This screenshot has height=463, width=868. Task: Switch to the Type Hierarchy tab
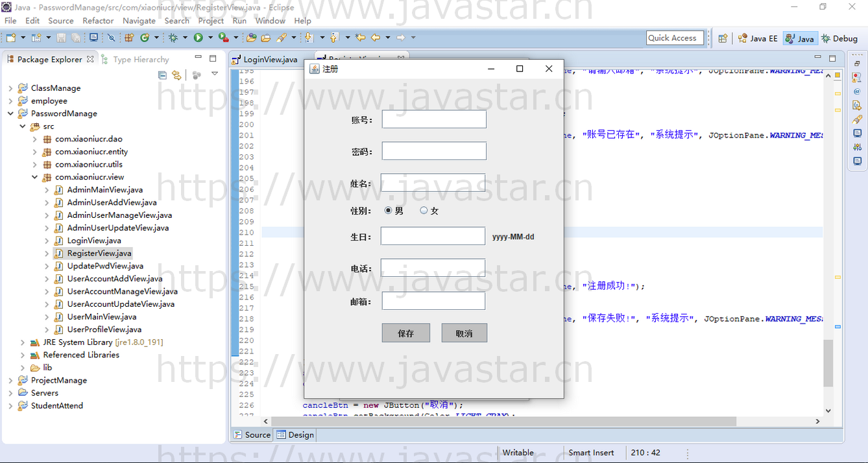pos(135,59)
